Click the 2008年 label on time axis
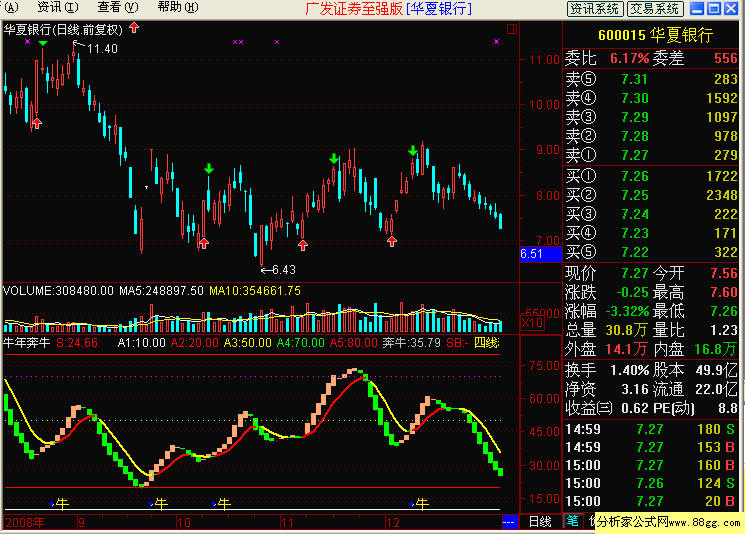Screen dimensions: 745x534 coord(26,523)
